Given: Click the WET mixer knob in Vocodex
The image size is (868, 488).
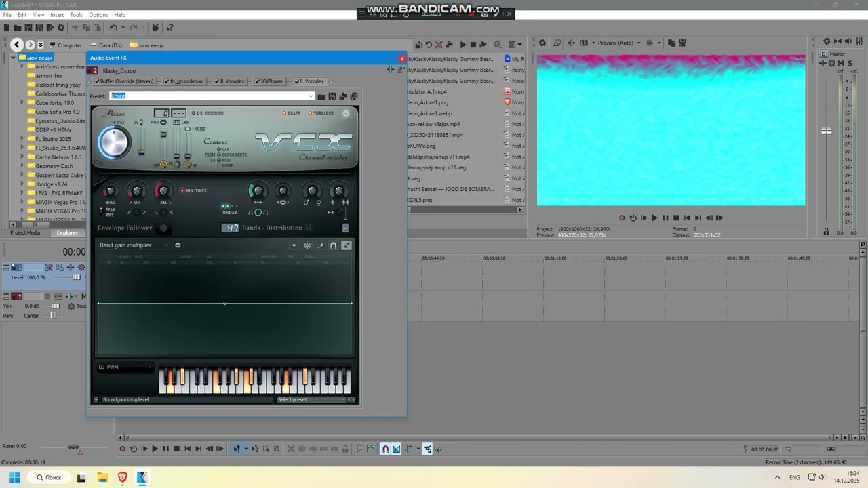Looking at the screenshot, I should (113, 143).
